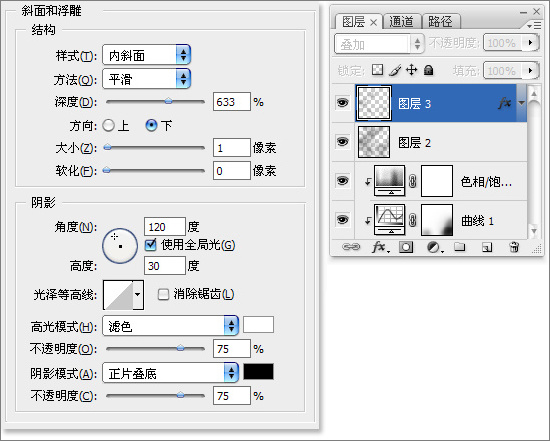Click the black shadow color swatch
This screenshot has height=441, width=550.
[259, 372]
